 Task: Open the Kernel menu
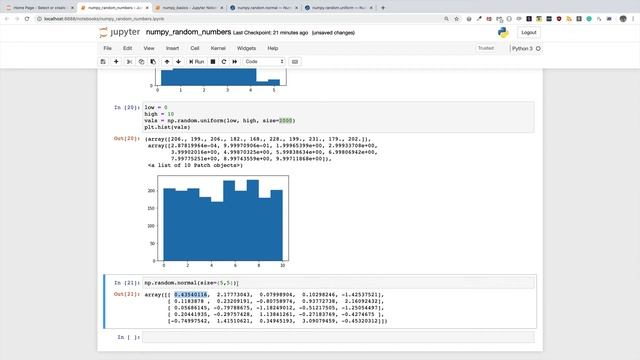pyautogui.click(x=218, y=48)
